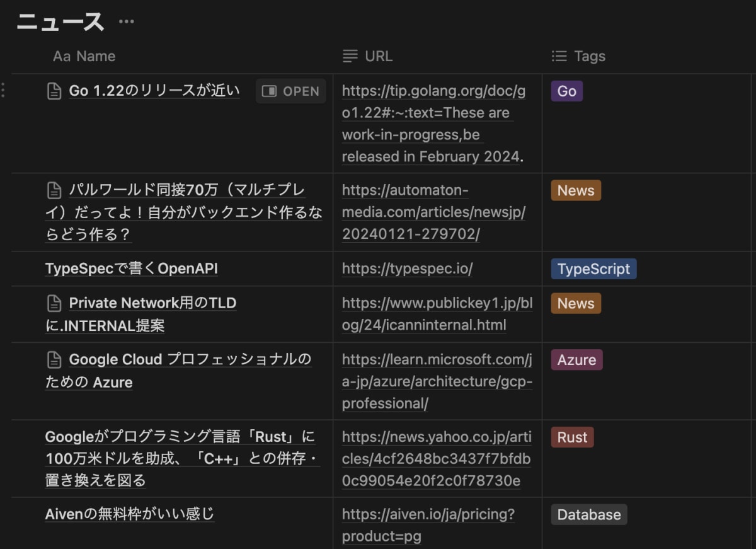The width and height of the screenshot is (756, 549).
Task: Open the ニュース database options menu (three dots)
Action: (127, 22)
